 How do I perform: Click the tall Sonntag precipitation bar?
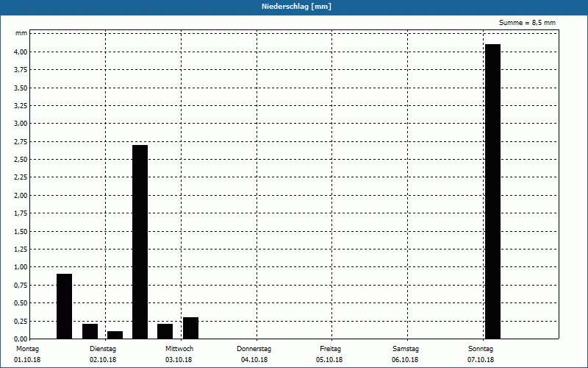[492, 191]
